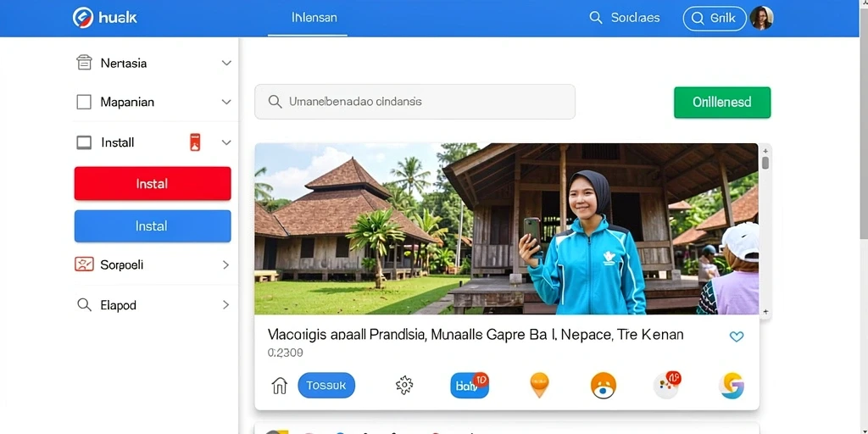Click the home icon in card toolbar

tap(280, 386)
